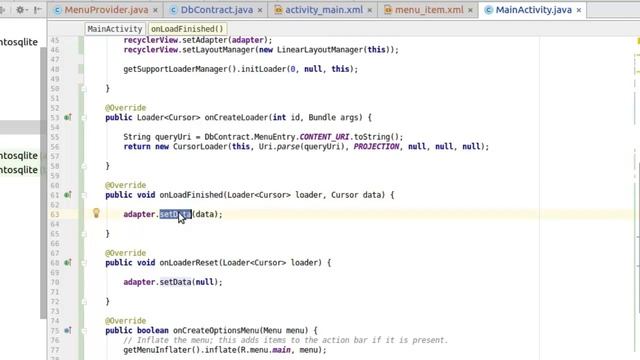Click the intention lightbulb on line 63
The width and height of the screenshot is (640, 360).
click(96, 213)
